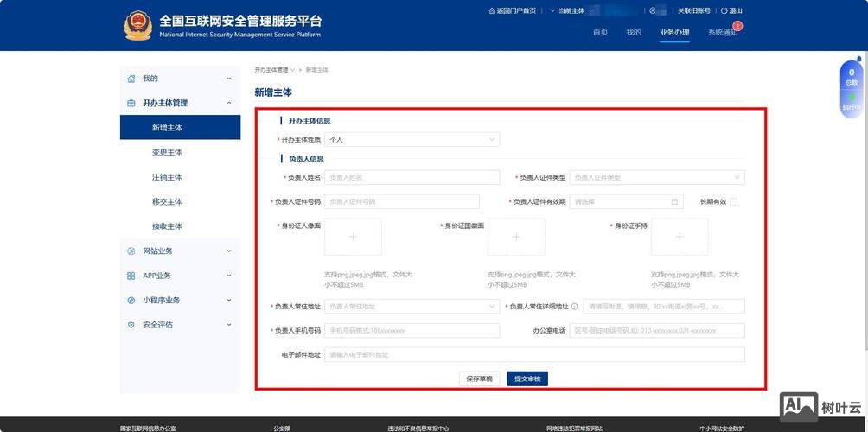This screenshot has width=868, height=432.
Task: Go to the 我的 top navigation tab
Action: (x=634, y=32)
